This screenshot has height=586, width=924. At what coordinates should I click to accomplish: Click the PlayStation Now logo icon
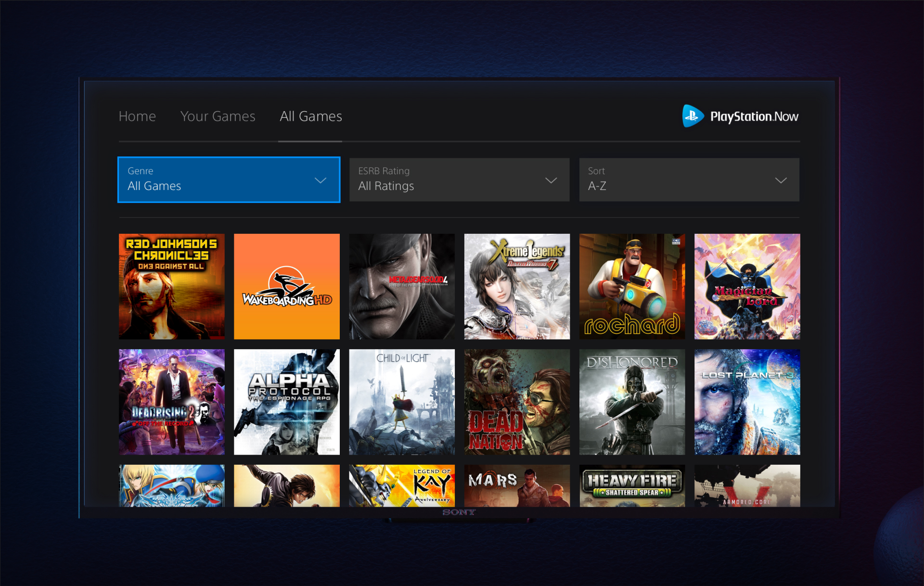tap(693, 116)
